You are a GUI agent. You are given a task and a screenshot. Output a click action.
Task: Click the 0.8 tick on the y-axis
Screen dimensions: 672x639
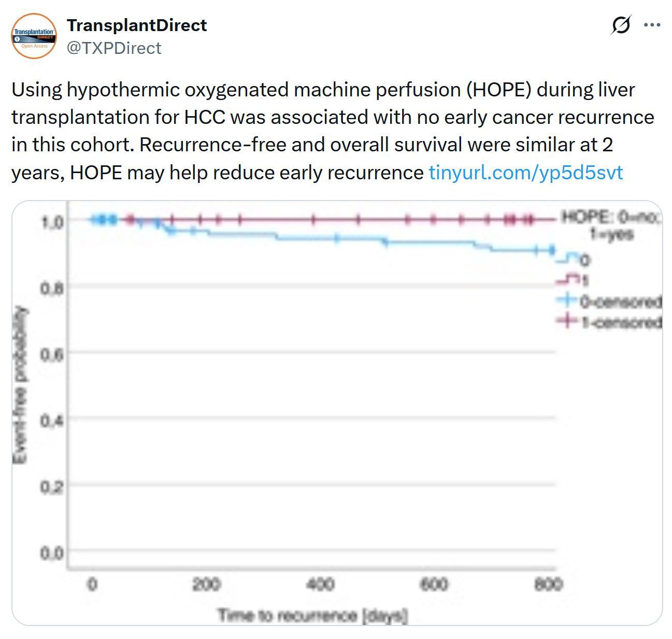click(x=52, y=288)
